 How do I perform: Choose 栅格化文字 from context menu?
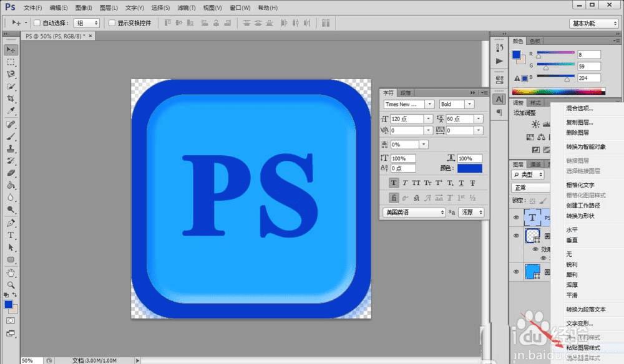pyautogui.click(x=580, y=184)
